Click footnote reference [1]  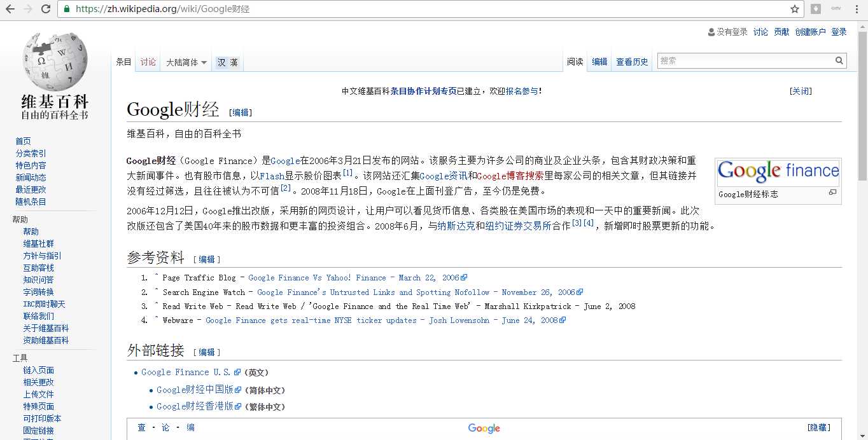tap(347, 173)
